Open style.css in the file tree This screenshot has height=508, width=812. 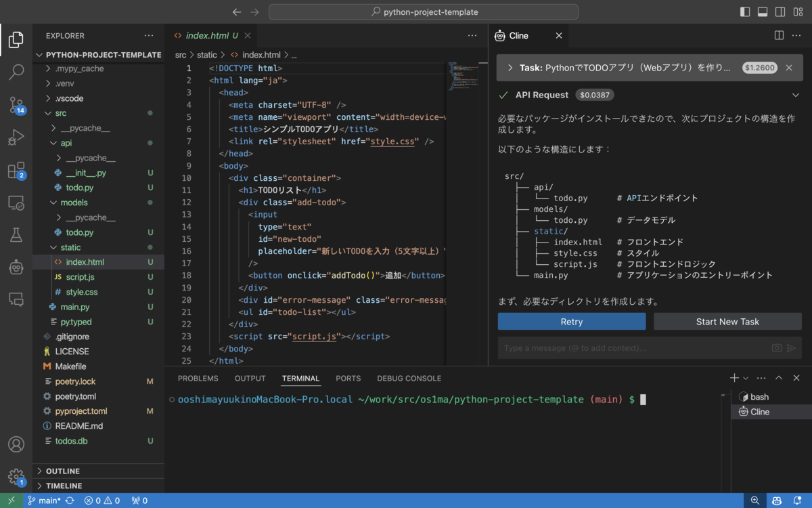(98, 292)
